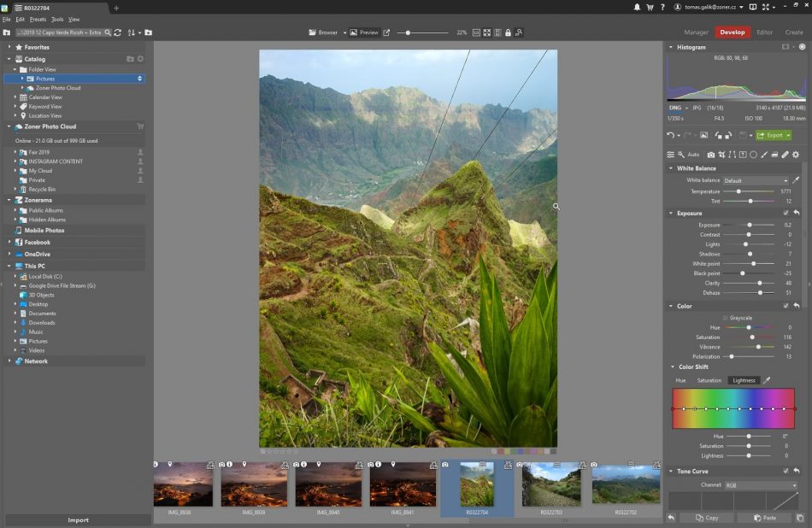Show the original image comparison icon
Viewport: 812px width, 528px height.
click(x=703, y=135)
